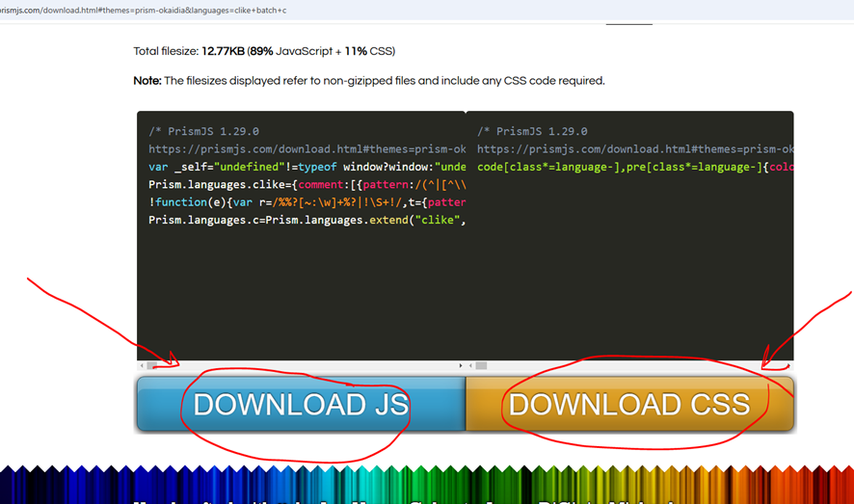Click the JS pane scrollbar track

(x=308, y=366)
